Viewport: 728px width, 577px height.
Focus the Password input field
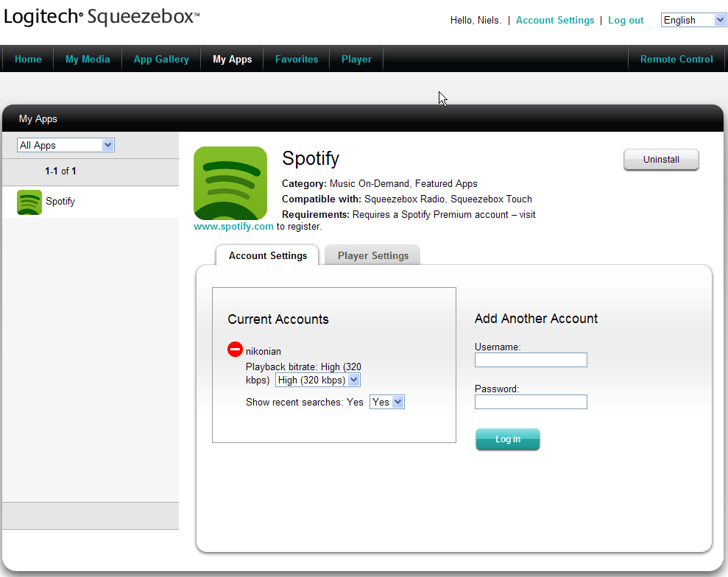[531, 402]
